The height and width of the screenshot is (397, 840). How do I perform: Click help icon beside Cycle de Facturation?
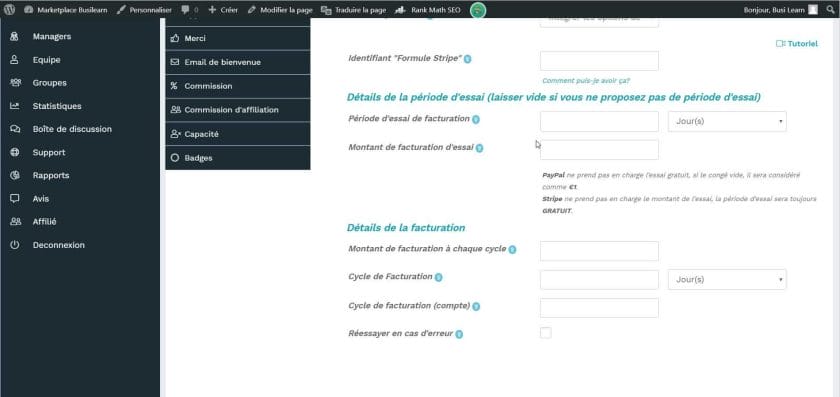tap(438, 278)
